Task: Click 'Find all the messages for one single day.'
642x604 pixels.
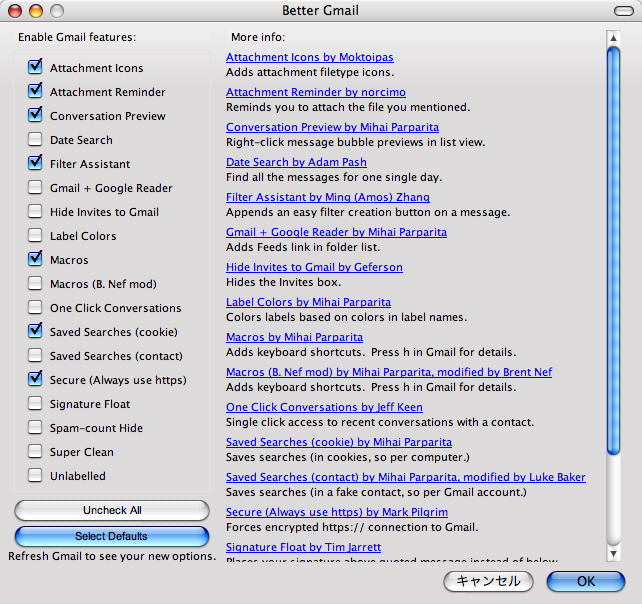Action: click(334, 177)
